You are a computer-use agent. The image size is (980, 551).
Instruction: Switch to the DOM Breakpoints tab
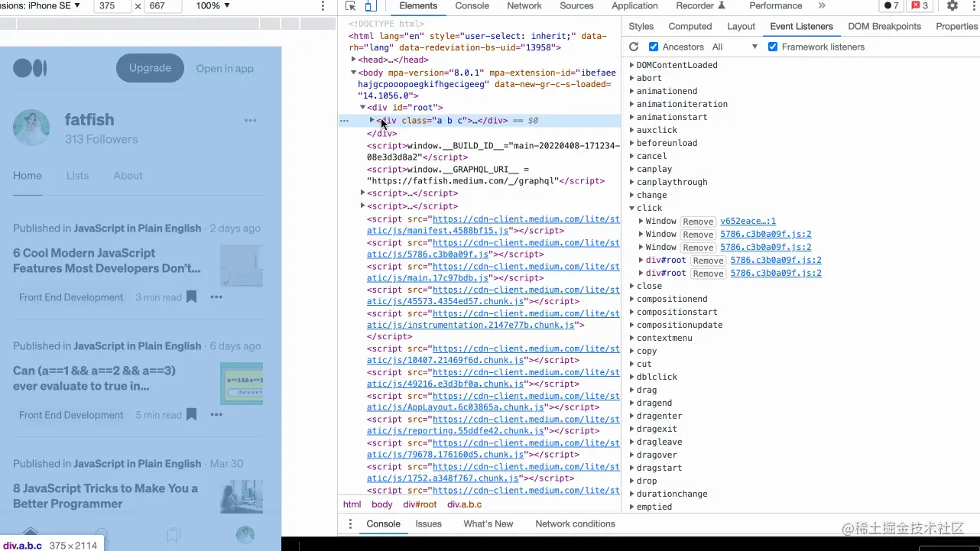(884, 26)
